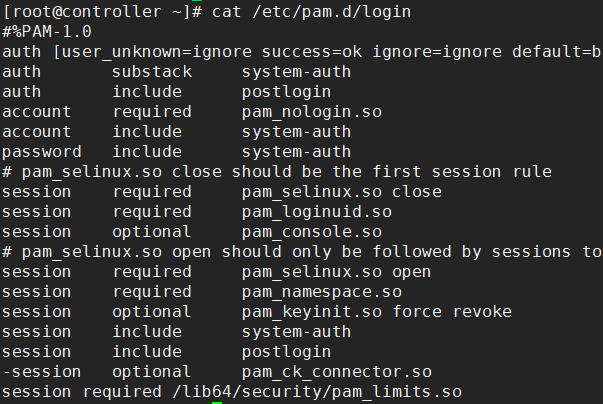Click pam_loginuid.so module name
603x404 pixels.
click(316, 212)
